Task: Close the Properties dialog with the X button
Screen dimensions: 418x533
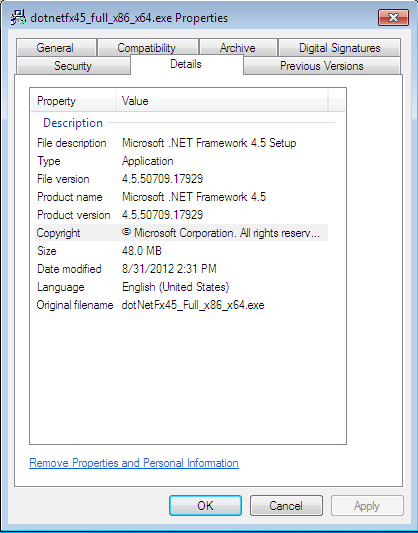Action: click(393, 17)
